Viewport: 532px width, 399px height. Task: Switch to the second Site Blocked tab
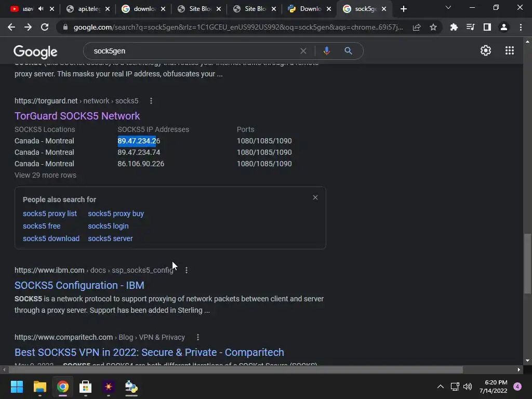(255, 9)
